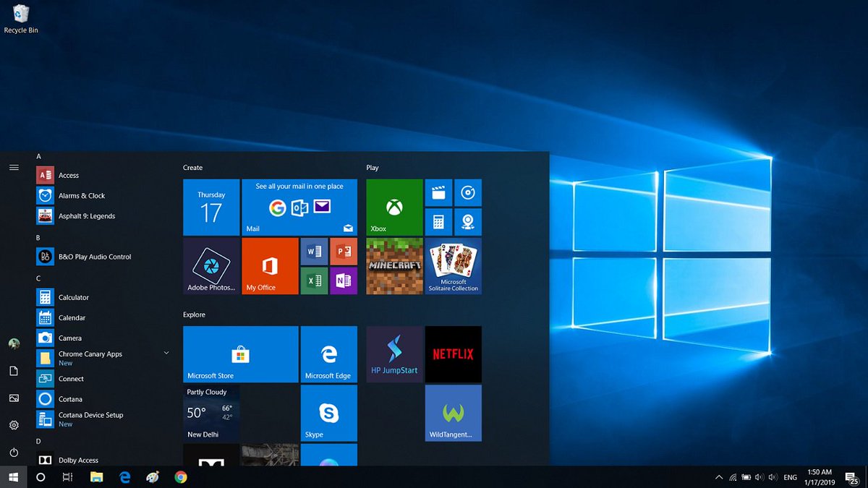
Task: Open Action Center showing 25 notifications
Action: [851, 477]
